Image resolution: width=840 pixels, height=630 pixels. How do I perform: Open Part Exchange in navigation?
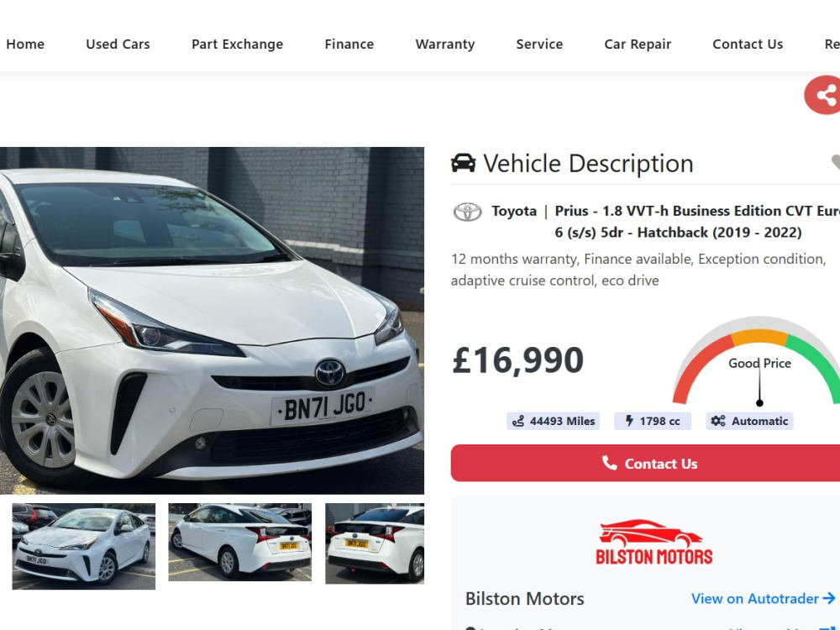tap(238, 44)
